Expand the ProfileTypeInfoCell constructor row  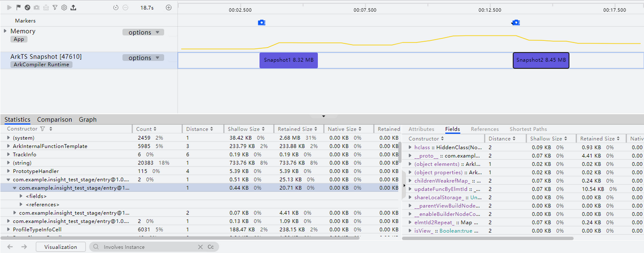pyautogui.click(x=8, y=229)
